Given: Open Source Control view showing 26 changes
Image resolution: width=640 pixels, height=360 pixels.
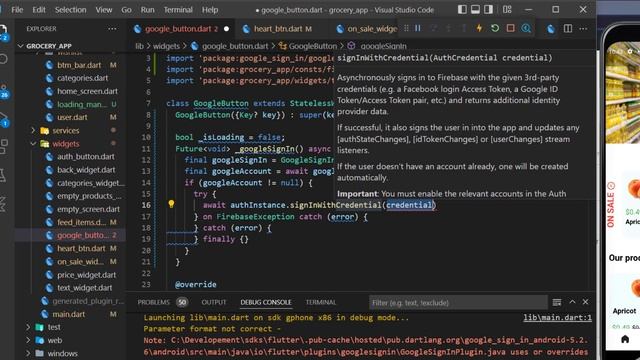Looking at the screenshot, I should pos(4,91).
